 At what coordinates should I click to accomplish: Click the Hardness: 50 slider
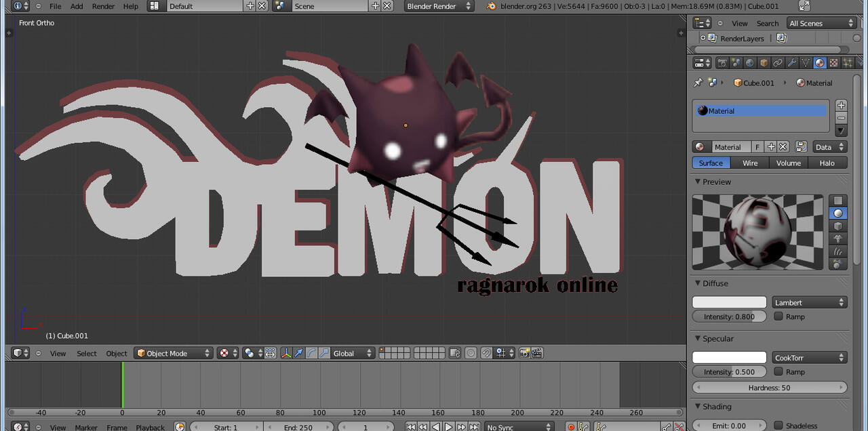770,388
